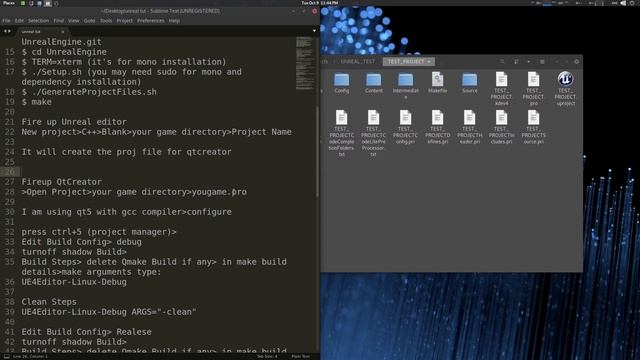Open the File menu in Sublime Text
Viewport: 640px width, 360px height.
coord(6,20)
